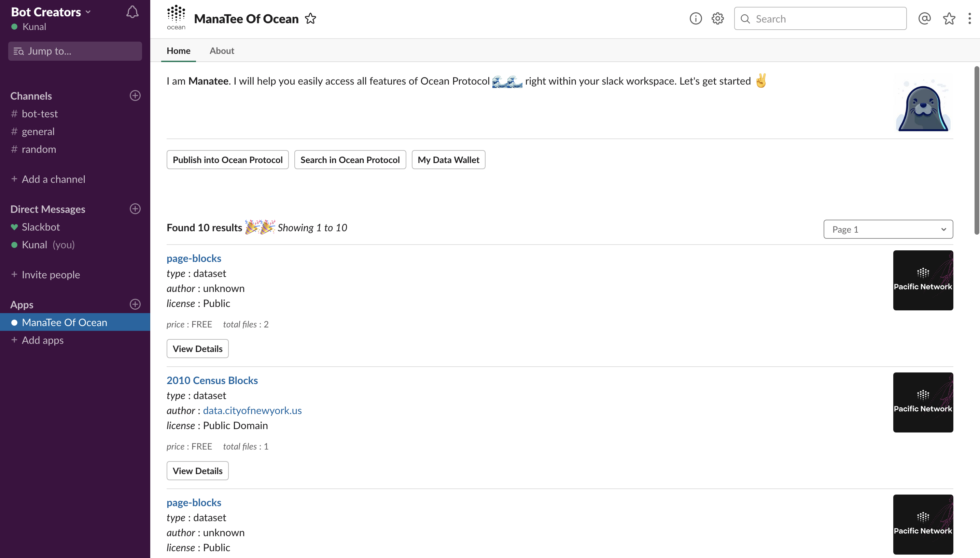Click first Pacific Network thumbnail
980x558 pixels.
[x=923, y=280]
